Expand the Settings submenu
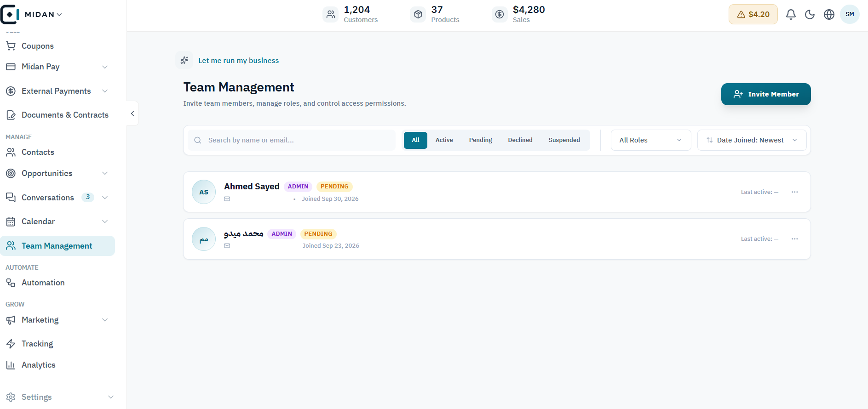868x409 pixels. 110,397
